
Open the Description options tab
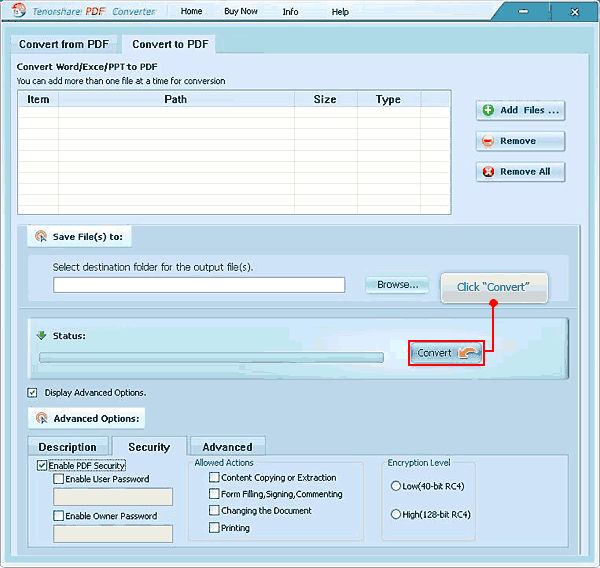[x=68, y=447]
